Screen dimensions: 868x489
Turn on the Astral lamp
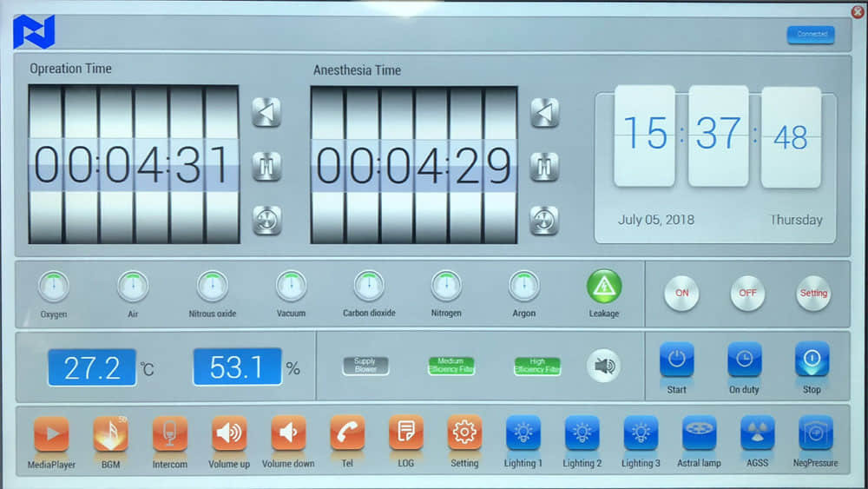(x=699, y=433)
